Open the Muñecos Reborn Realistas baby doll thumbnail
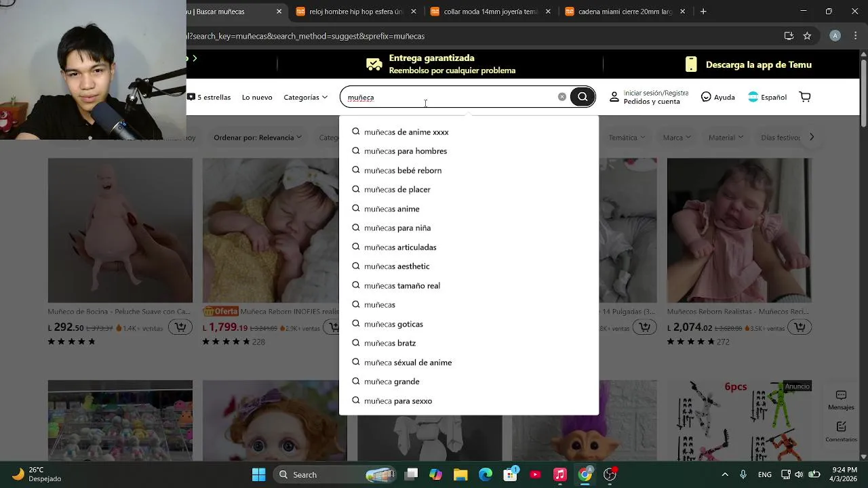 tap(739, 230)
